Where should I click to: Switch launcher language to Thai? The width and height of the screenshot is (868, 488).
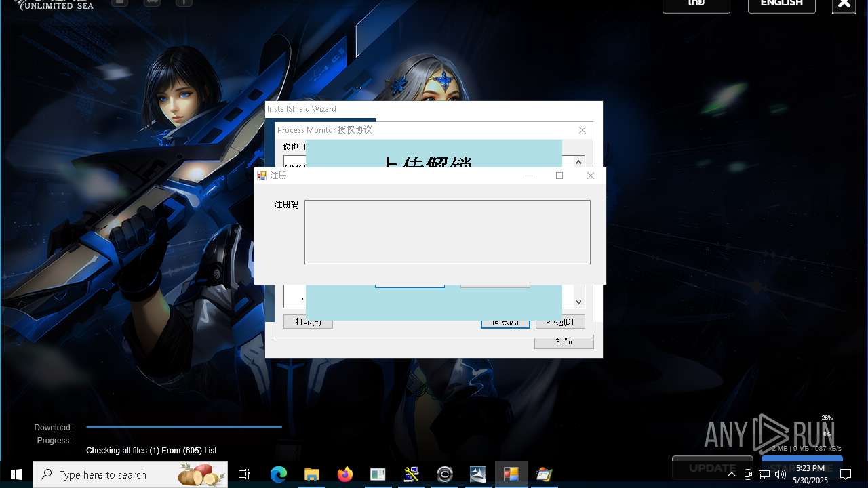click(696, 5)
